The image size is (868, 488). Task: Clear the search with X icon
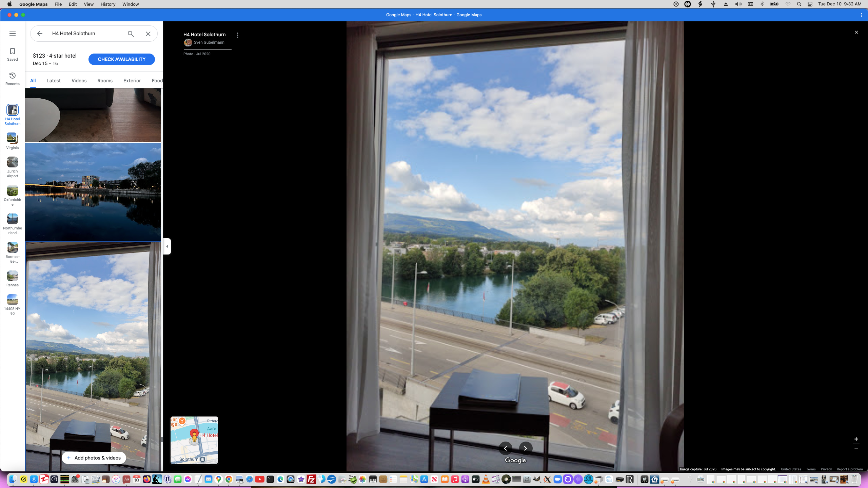pos(148,34)
